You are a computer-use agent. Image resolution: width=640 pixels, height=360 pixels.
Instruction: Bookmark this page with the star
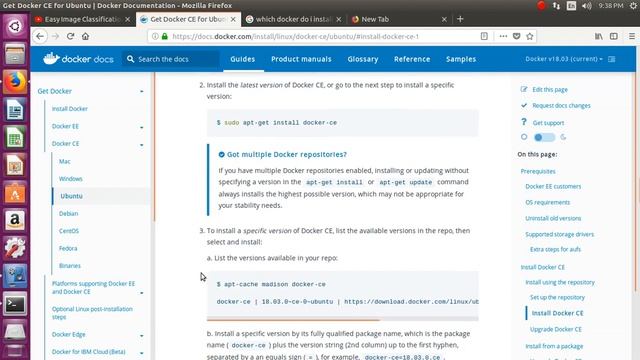[530, 36]
